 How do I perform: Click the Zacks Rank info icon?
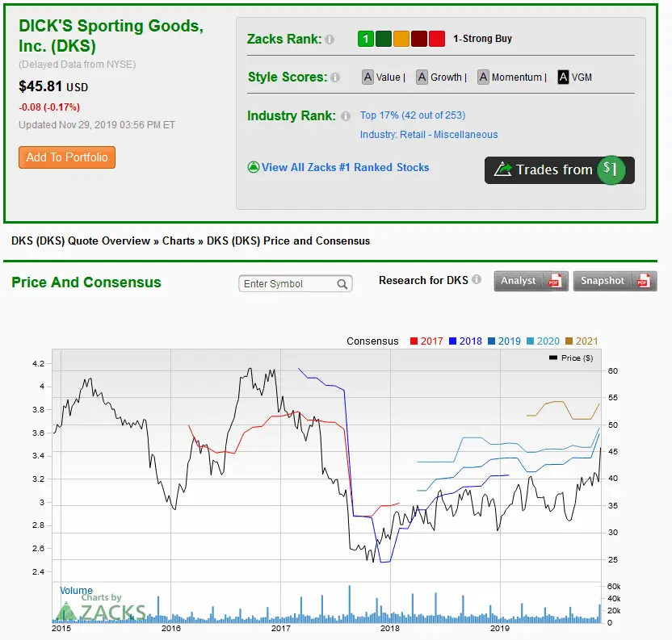click(330, 40)
